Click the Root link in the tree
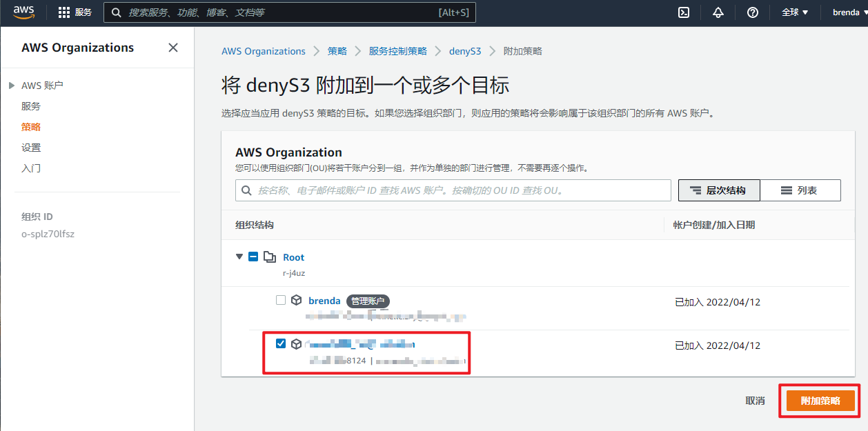The width and height of the screenshot is (868, 431). (x=293, y=257)
